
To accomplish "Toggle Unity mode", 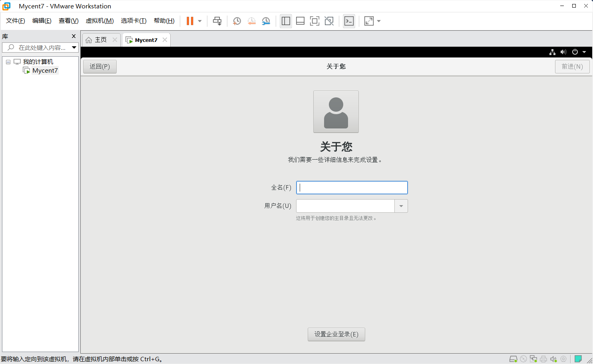I will point(329,21).
